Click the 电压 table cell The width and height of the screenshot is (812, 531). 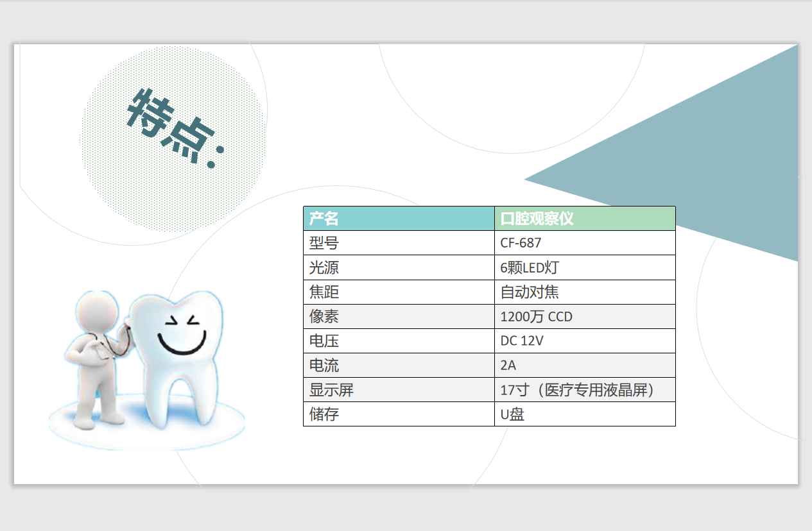click(399, 341)
